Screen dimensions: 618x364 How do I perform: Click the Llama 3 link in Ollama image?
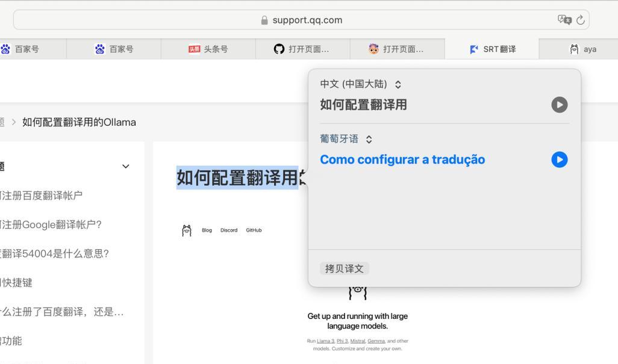click(325, 341)
